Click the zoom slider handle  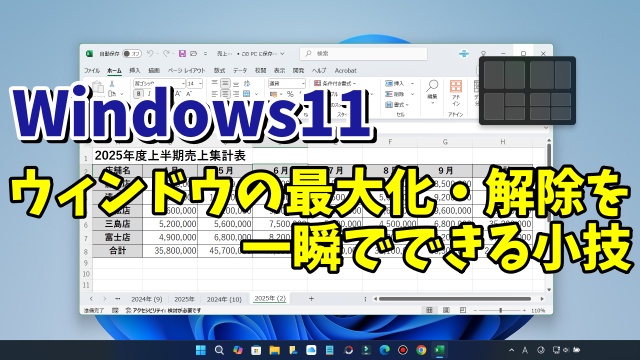[x=501, y=311]
